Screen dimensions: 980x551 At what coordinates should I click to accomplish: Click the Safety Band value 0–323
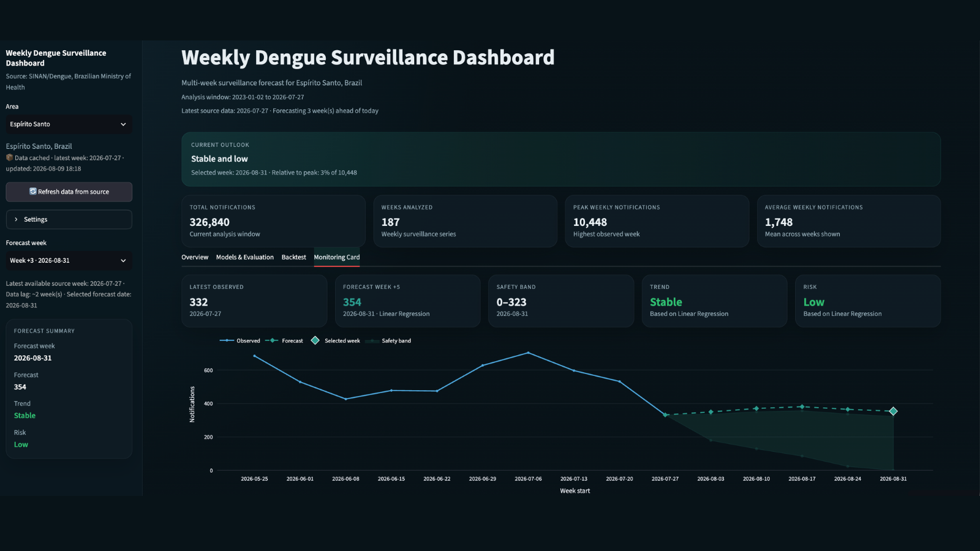[511, 302]
